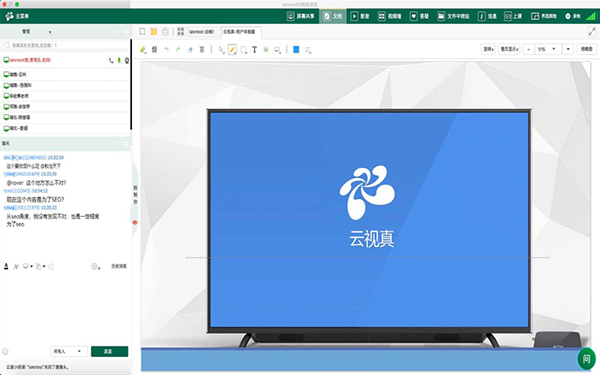Delete annotations with the trash icon
The height and width of the screenshot is (375, 600).
[202, 49]
